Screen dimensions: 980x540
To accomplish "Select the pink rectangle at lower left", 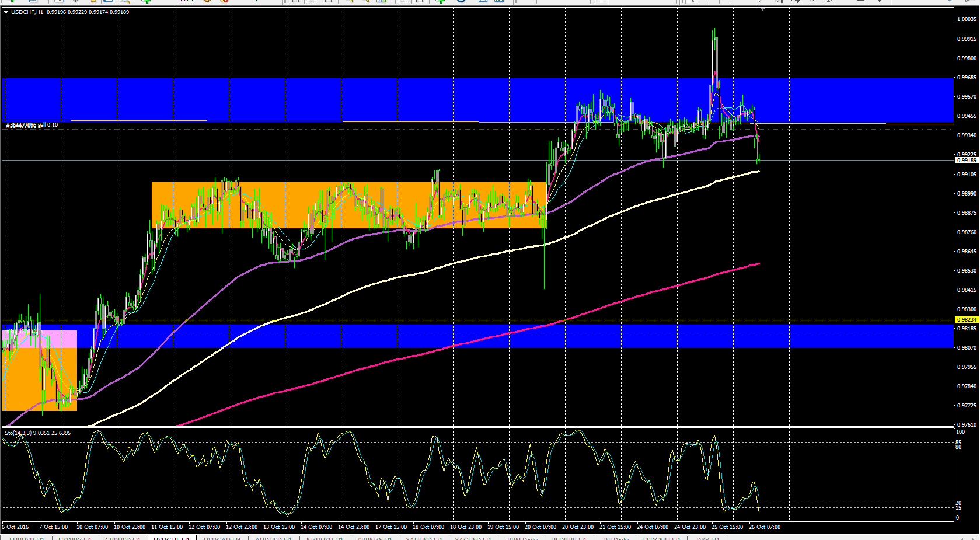I will point(40,339).
